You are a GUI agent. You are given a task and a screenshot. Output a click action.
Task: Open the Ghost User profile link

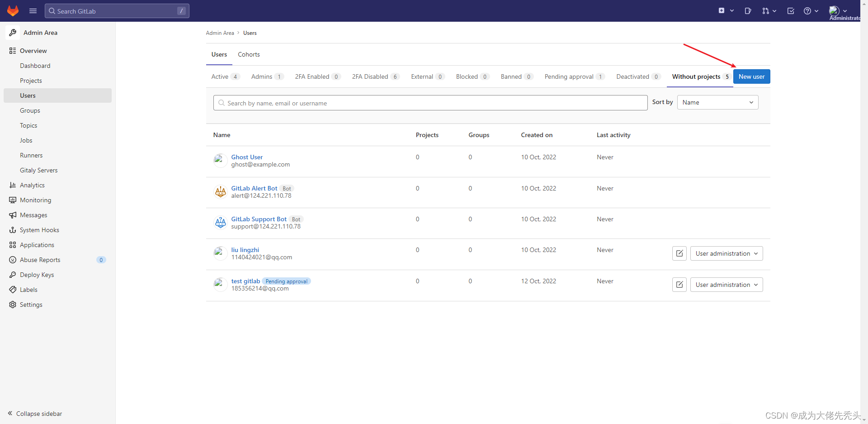(247, 157)
